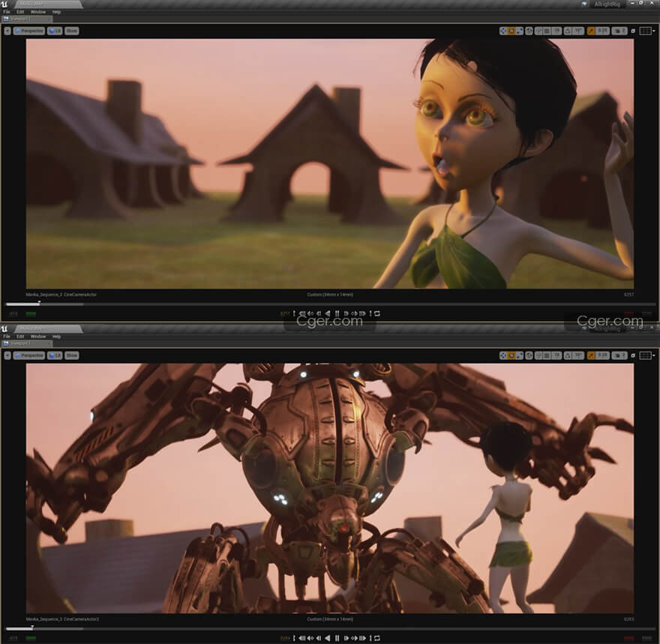Viewport: 660px width, 644px height.
Task: Open the Perspective dropdown in the upper viewport
Action: [29, 31]
